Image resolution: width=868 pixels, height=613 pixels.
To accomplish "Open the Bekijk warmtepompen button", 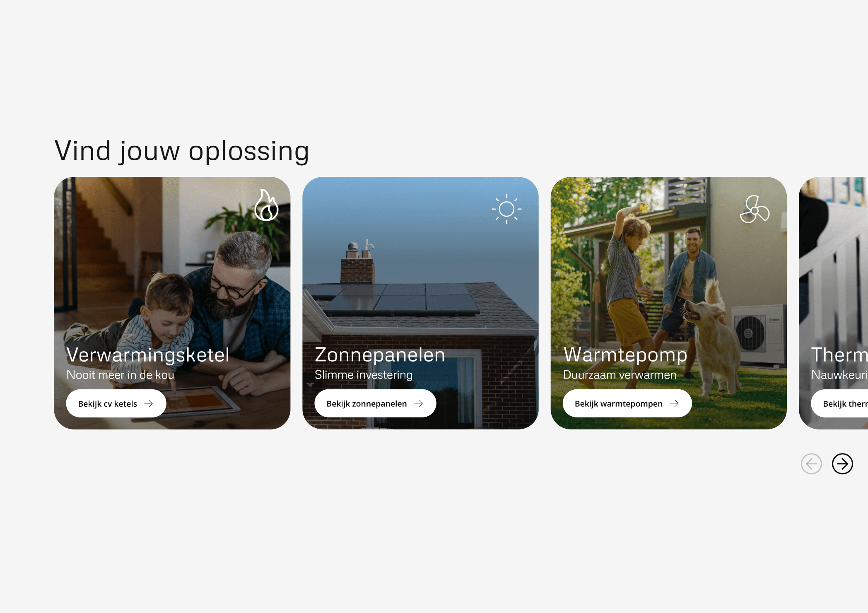I will point(627,403).
